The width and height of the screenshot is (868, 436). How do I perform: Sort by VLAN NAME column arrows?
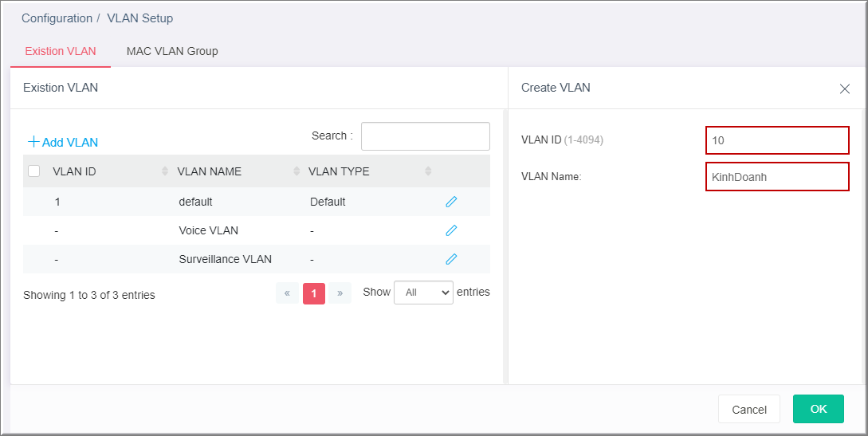pos(297,171)
